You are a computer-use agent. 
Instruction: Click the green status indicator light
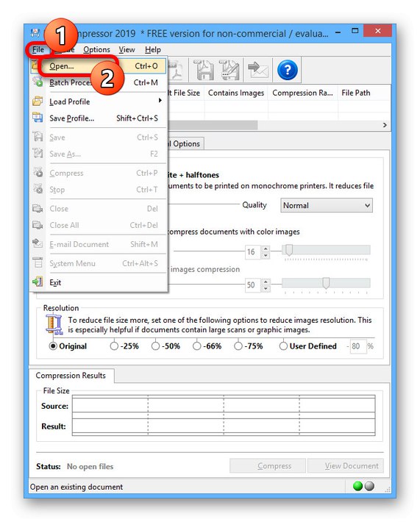357,486
